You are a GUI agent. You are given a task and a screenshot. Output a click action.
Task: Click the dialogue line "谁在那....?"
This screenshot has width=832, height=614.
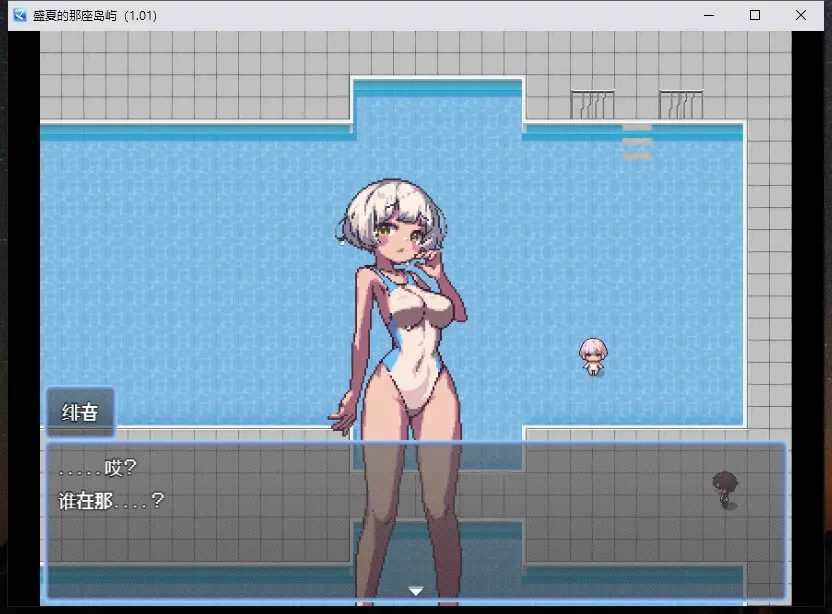(x=111, y=500)
